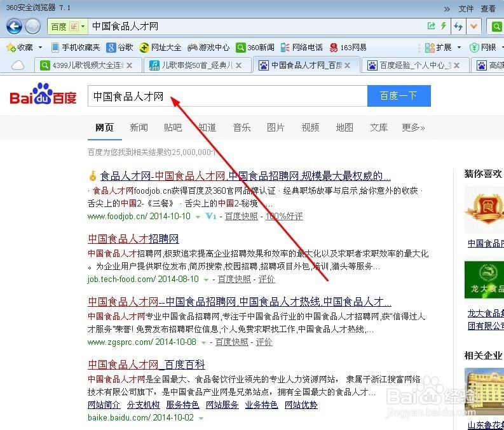This screenshot has height=430, width=504.
Task: Open 手机收藏夹 bookmark
Action: coord(76,48)
